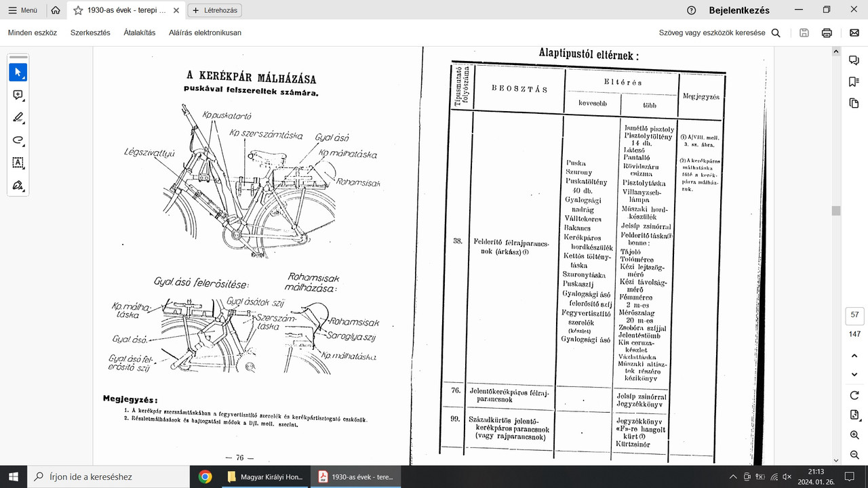Go to previous page with up chevron

point(854,355)
